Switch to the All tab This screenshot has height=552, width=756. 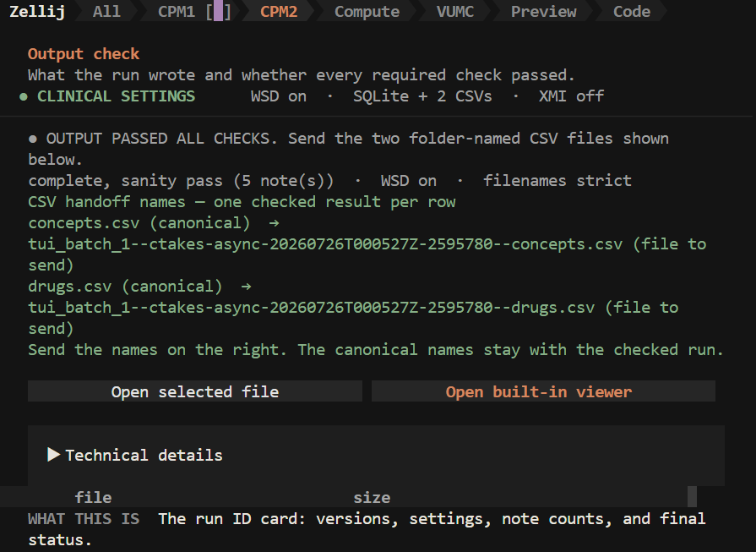106,11
